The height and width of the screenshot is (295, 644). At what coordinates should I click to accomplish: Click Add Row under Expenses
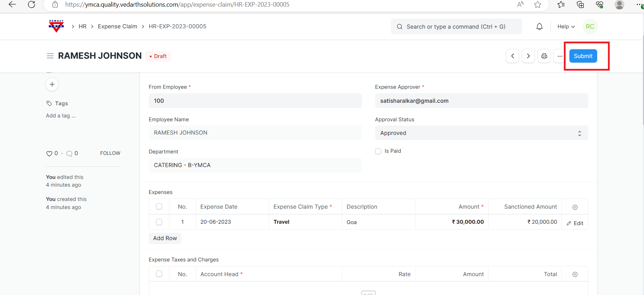(x=165, y=238)
